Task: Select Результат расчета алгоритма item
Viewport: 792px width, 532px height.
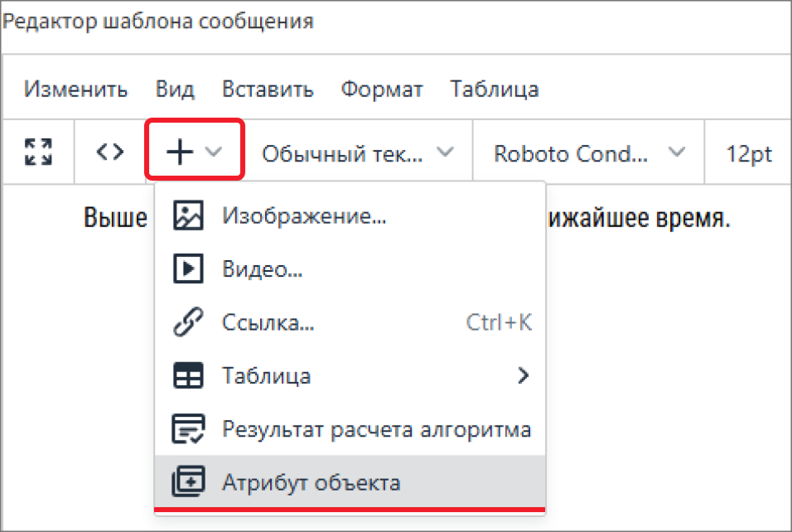Action: click(x=350, y=429)
